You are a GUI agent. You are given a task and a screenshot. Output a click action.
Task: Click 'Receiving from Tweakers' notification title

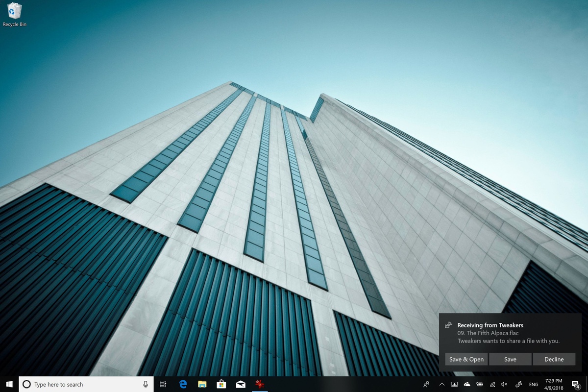(x=490, y=325)
